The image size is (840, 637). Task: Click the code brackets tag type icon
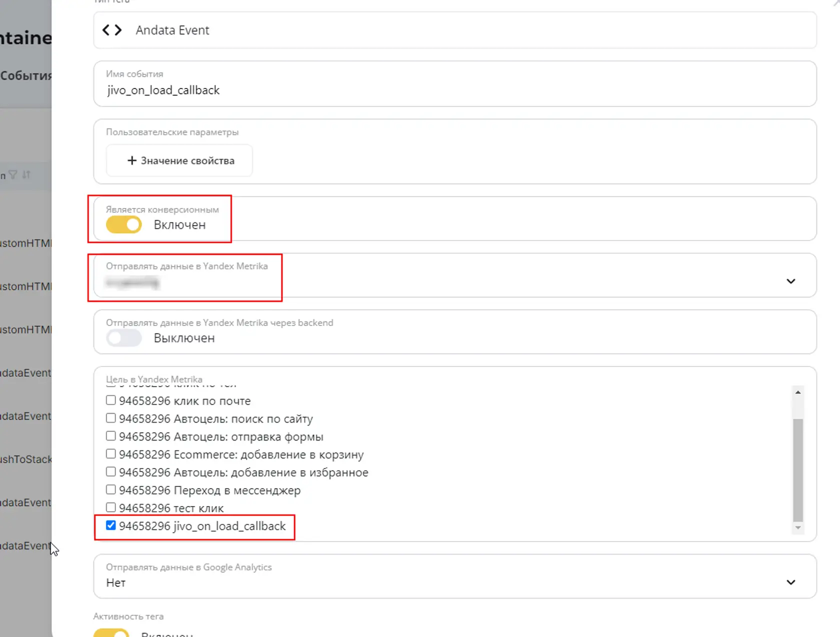[112, 30]
